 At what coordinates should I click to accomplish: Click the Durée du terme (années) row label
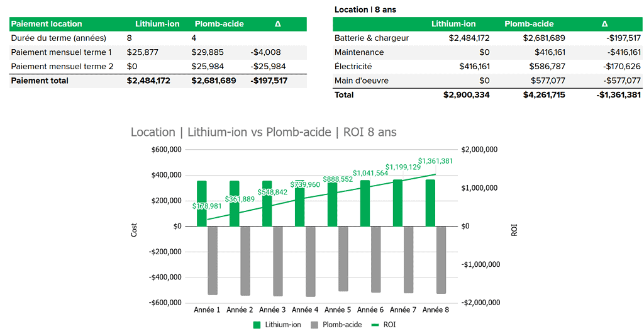[x=58, y=38]
